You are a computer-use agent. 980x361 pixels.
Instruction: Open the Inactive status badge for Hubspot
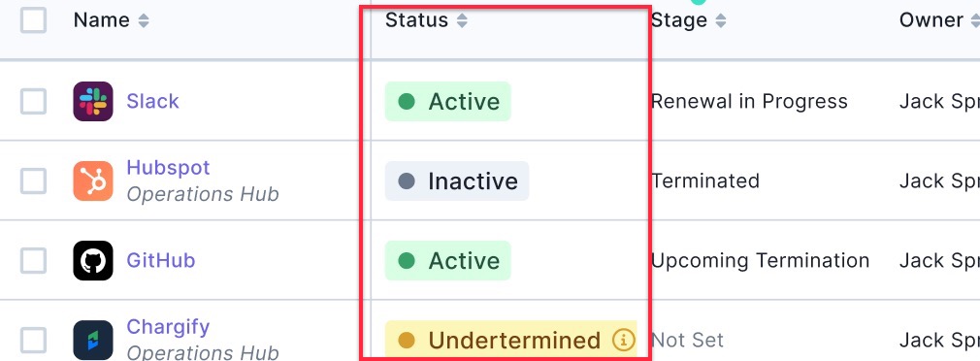(x=457, y=181)
